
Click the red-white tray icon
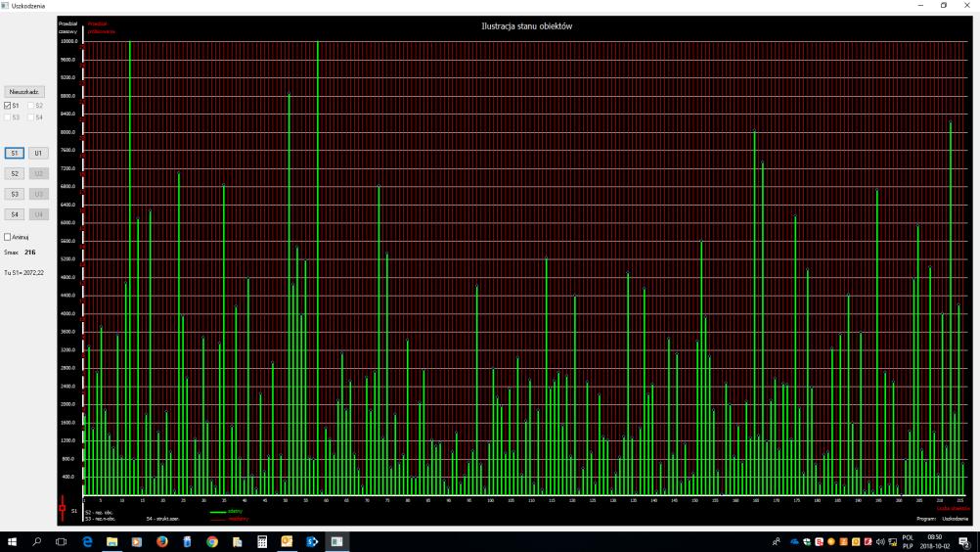click(819, 541)
